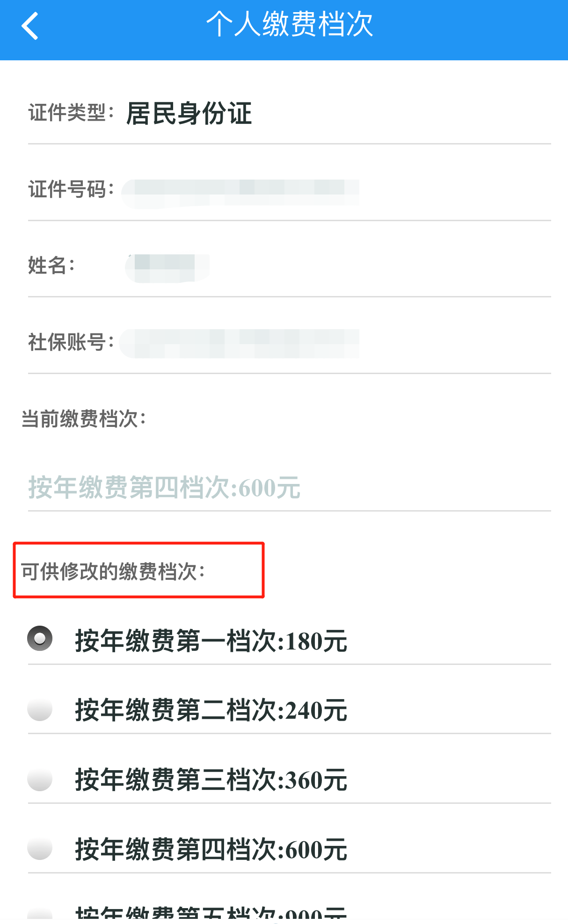This screenshot has width=568, height=924.
Task: Click the 个人缴费档次 page title
Action: [x=290, y=24]
